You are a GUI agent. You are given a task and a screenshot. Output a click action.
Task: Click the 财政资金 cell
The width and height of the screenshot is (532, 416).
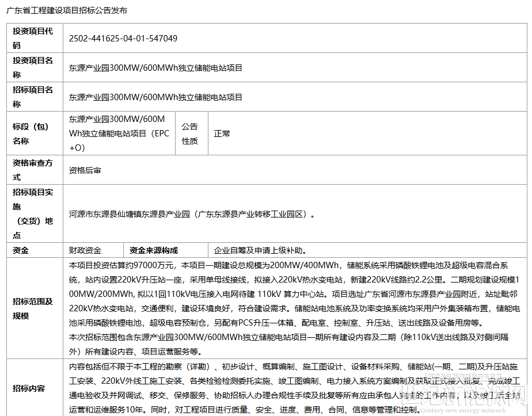tap(85, 250)
